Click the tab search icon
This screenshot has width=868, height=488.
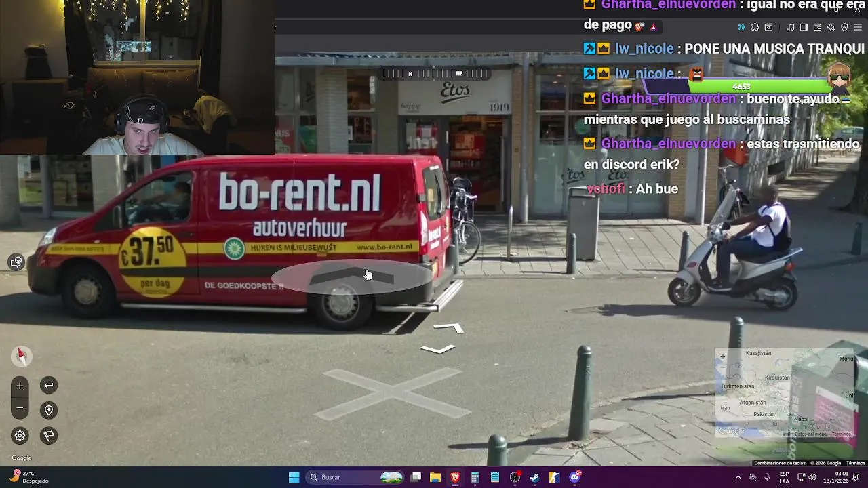tap(768, 27)
